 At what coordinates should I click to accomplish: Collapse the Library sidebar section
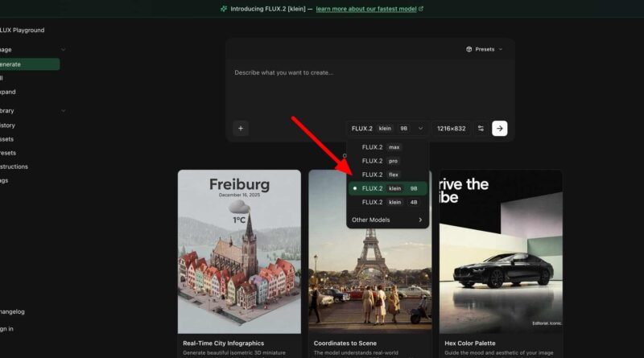pyautogui.click(x=63, y=110)
